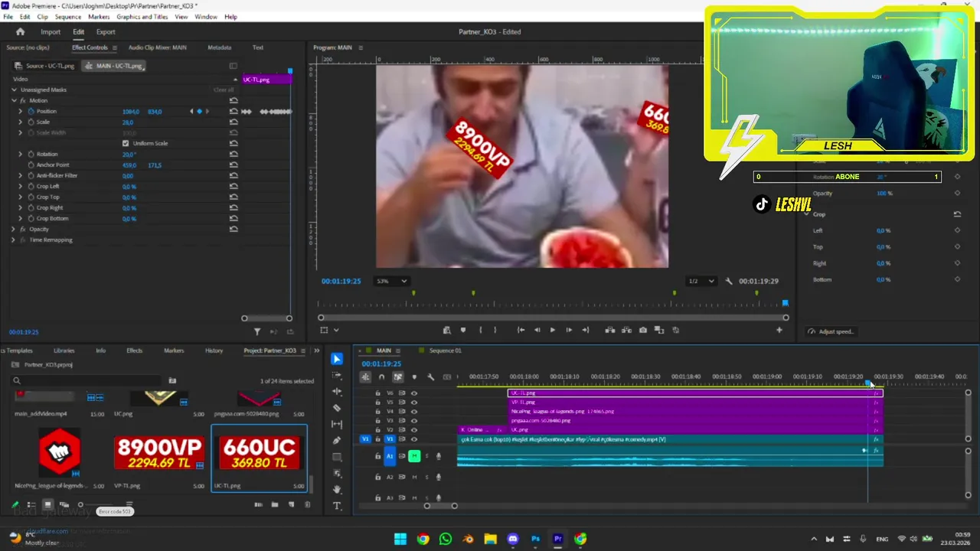Step forward one frame in Program monitor

click(568, 330)
